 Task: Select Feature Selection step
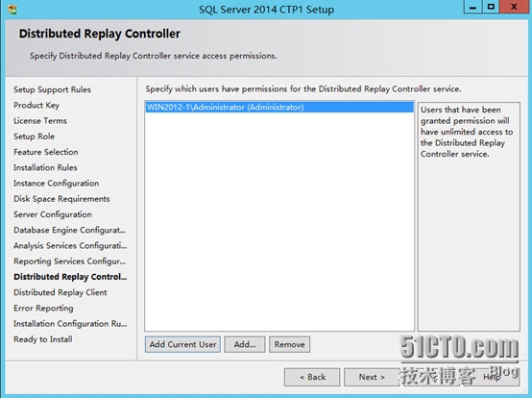[46, 152]
